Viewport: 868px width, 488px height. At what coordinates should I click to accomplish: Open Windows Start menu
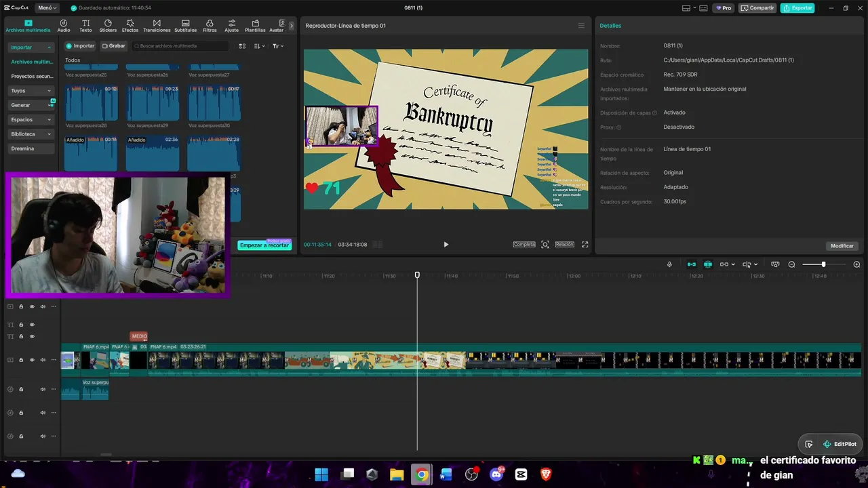[321, 474]
